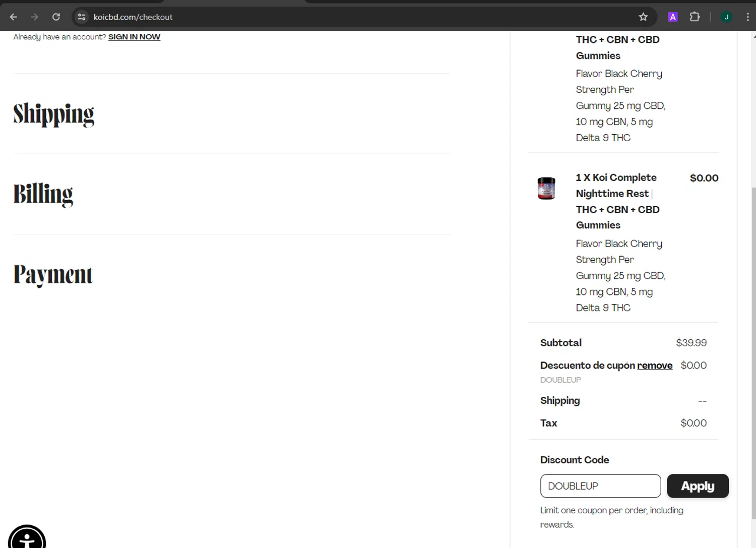Open the Chrome three-dot menu

747,17
